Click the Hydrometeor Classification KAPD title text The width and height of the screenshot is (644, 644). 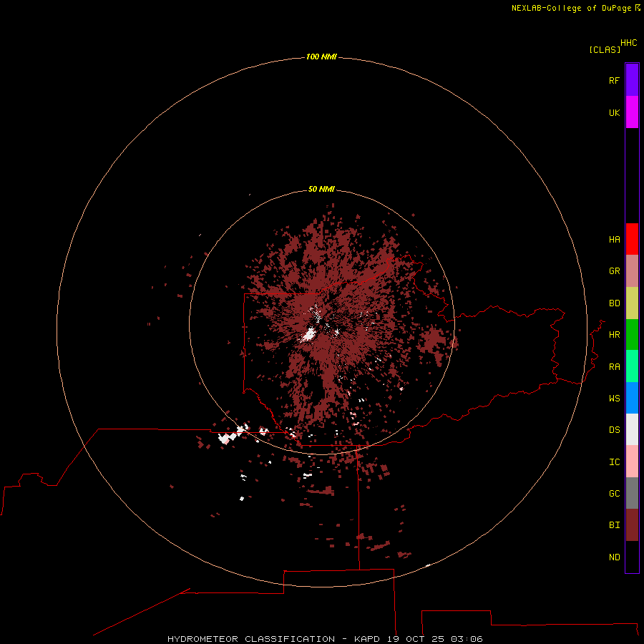325,639
